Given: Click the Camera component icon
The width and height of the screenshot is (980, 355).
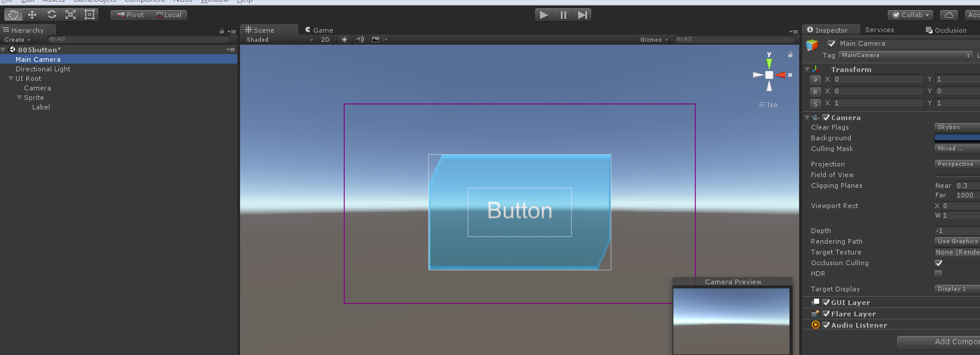Looking at the screenshot, I should 816,118.
